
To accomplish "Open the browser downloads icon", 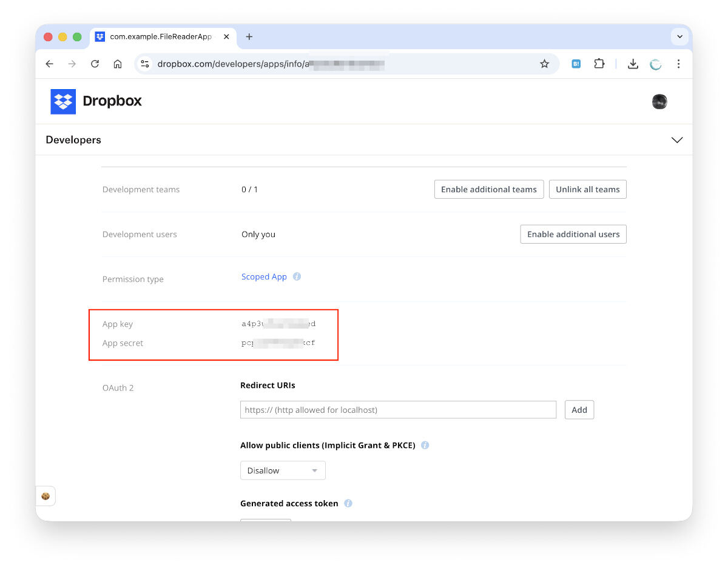I will [x=633, y=64].
